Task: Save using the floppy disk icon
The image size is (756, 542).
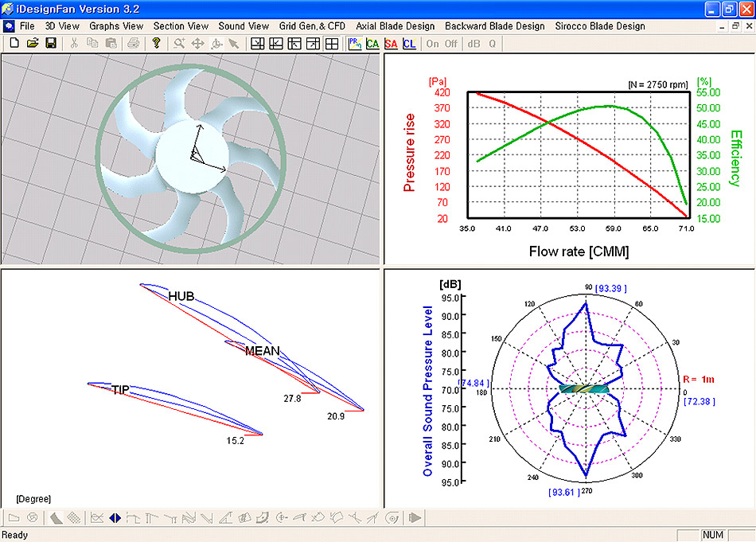Action: click(49, 43)
